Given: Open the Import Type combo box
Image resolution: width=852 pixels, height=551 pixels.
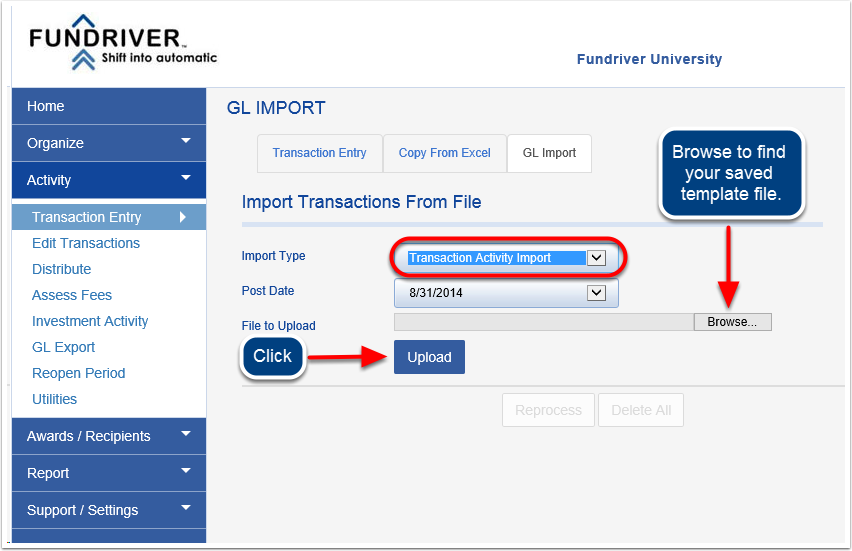Looking at the screenshot, I should [506, 258].
